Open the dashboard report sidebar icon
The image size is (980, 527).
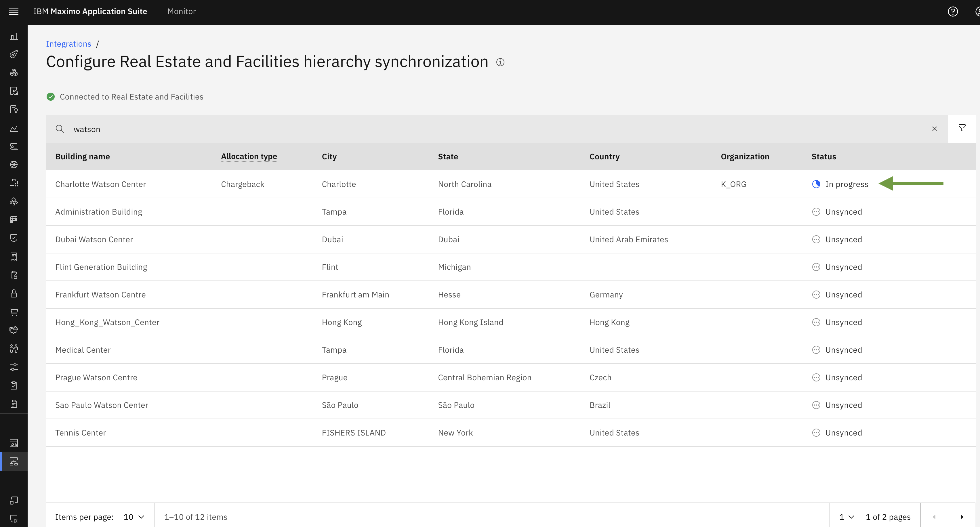pyautogui.click(x=14, y=443)
